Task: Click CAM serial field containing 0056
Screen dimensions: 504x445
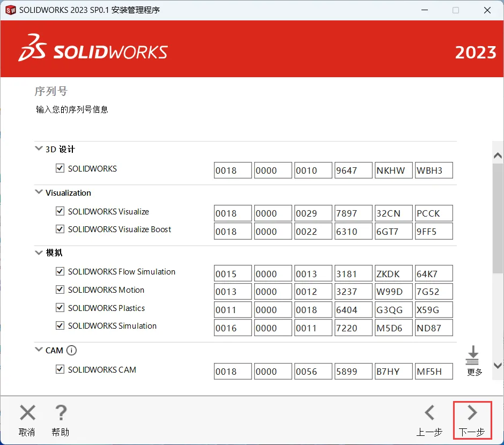Action: pyautogui.click(x=313, y=371)
